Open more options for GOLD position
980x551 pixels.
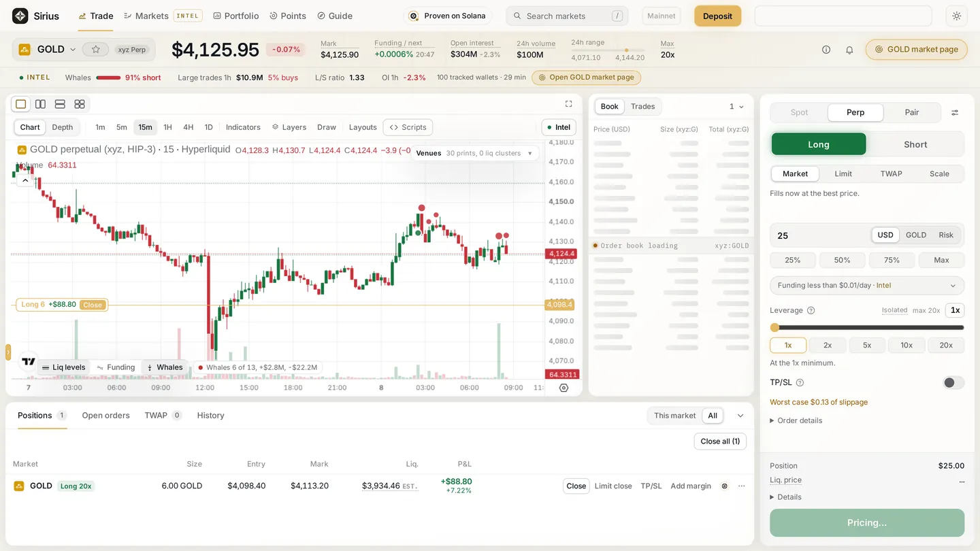pyautogui.click(x=742, y=486)
